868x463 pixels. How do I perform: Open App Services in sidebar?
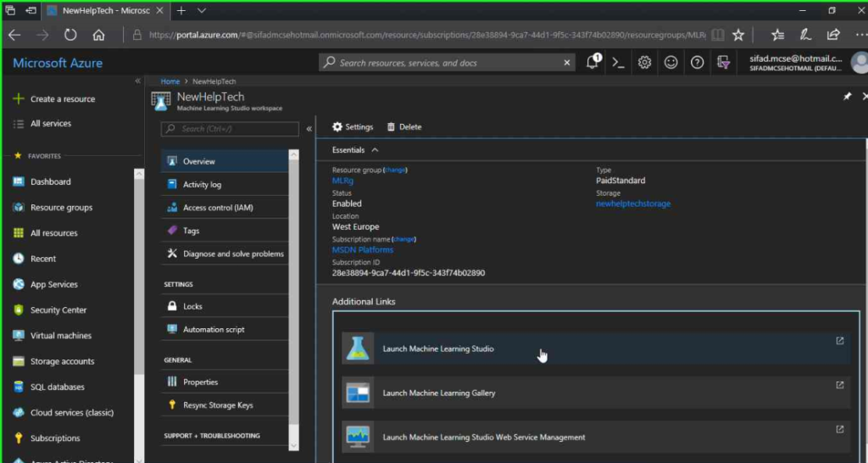pos(46,284)
